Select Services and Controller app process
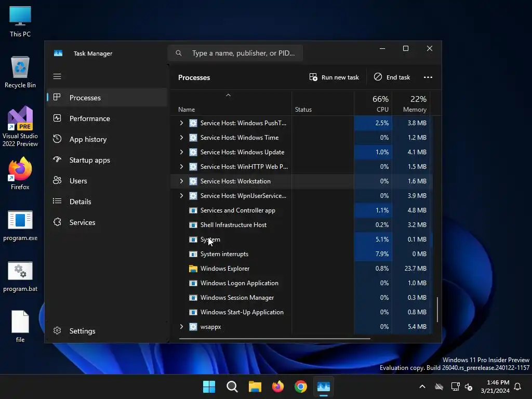 pyautogui.click(x=237, y=210)
